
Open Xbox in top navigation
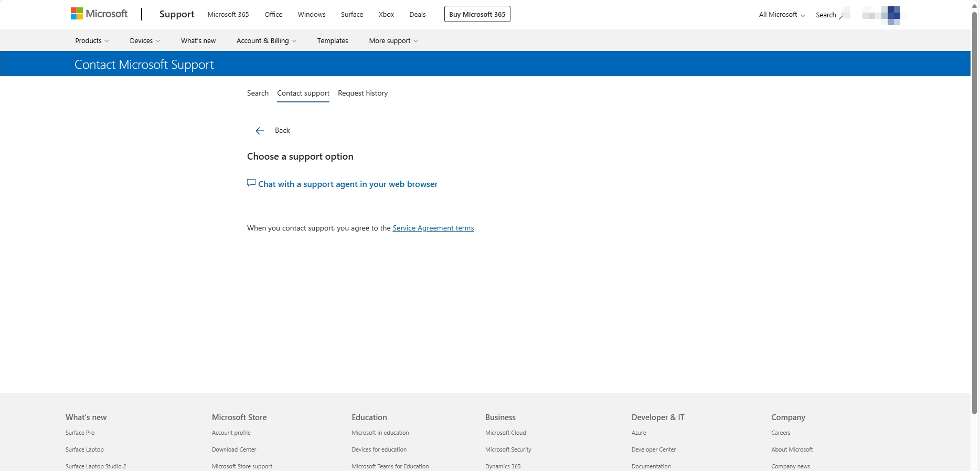click(x=386, y=14)
